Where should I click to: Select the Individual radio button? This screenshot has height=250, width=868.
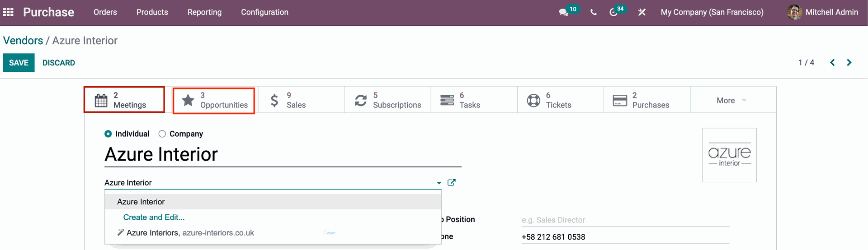pos(108,134)
